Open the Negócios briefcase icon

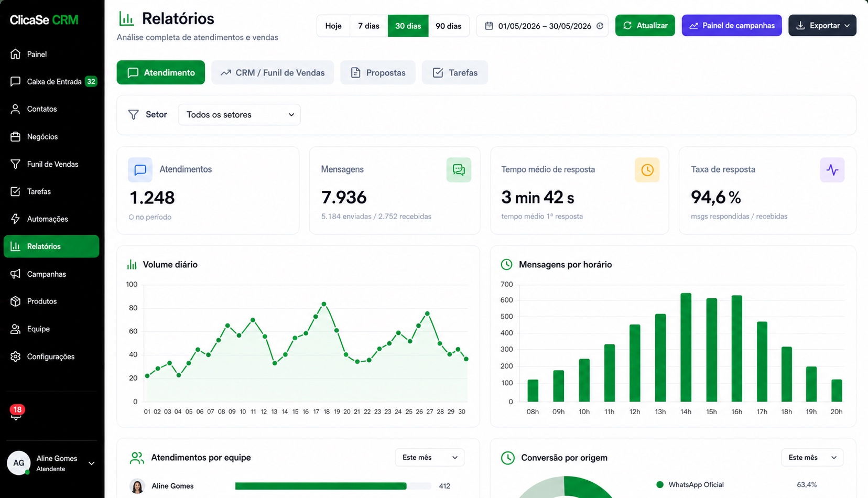pyautogui.click(x=16, y=136)
